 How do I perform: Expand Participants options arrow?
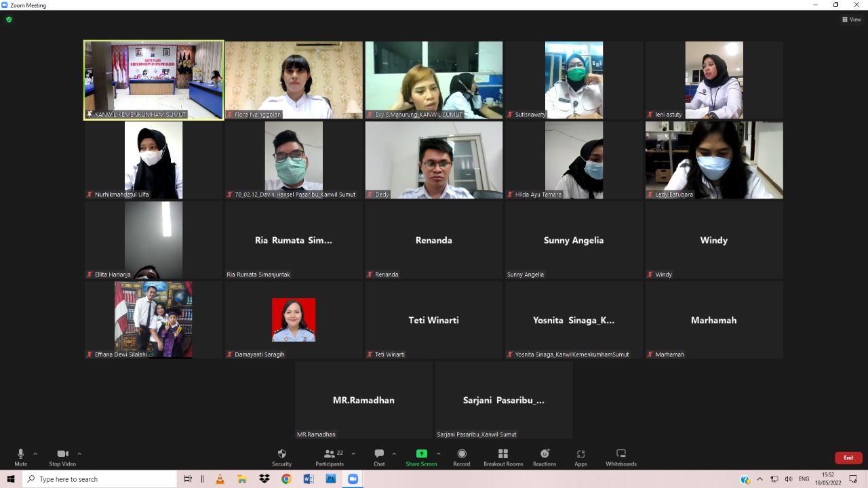353,454
